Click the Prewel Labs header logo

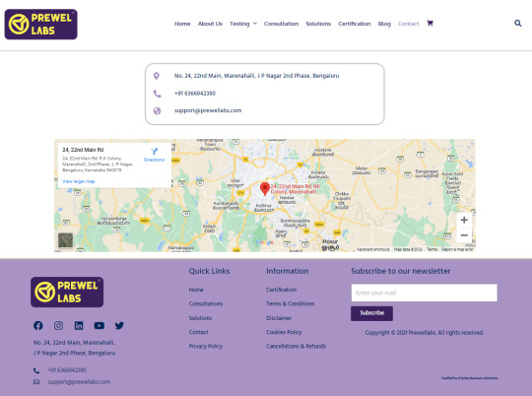pos(40,24)
